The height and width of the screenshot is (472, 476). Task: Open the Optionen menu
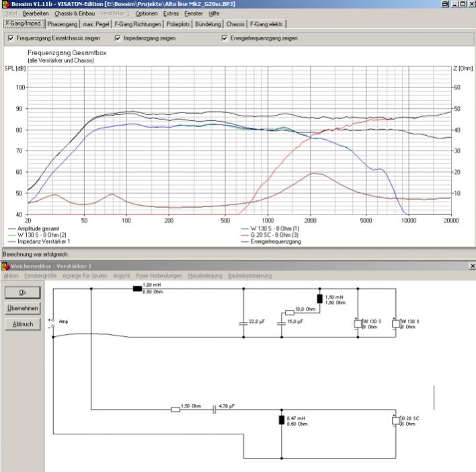[147, 13]
